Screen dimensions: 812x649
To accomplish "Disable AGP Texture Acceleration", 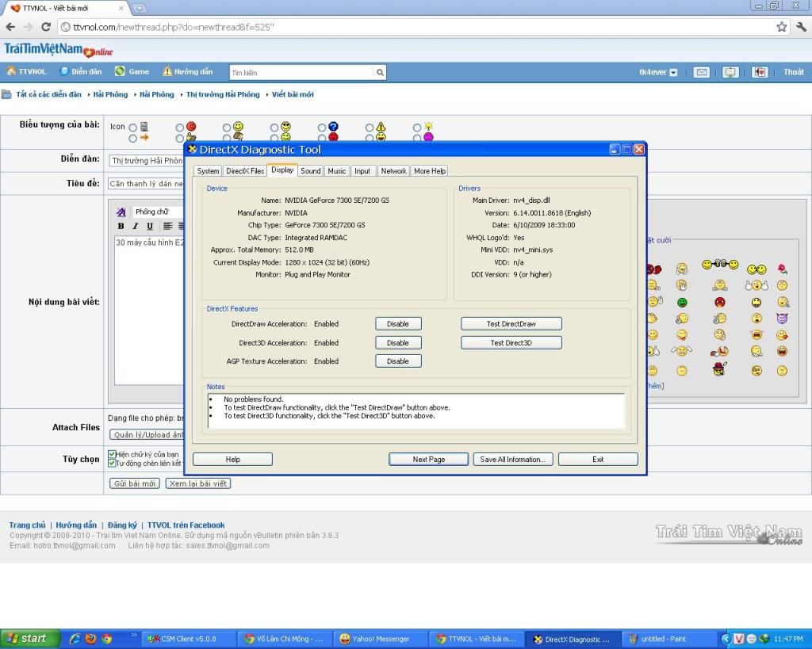I will click(398, 361).
